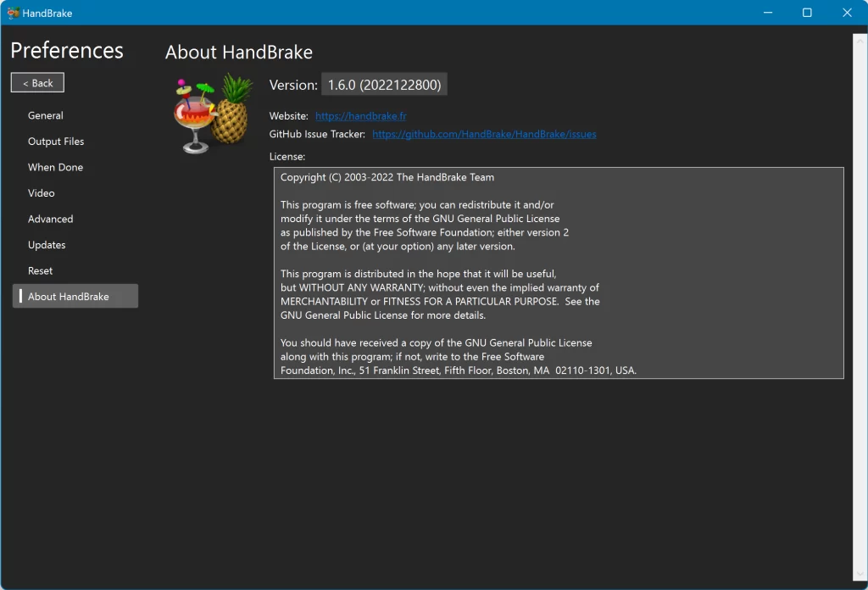This screenshot has height=590, width=868.
Task: Click the vertical scrollbar up arrow
Action: coord(860,41)
